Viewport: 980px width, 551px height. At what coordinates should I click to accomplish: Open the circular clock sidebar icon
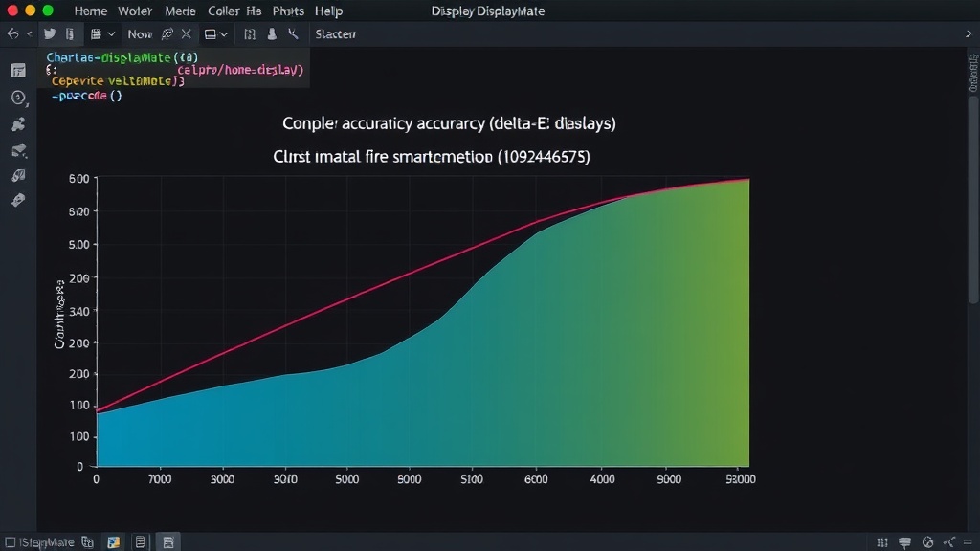coord(19,98)
